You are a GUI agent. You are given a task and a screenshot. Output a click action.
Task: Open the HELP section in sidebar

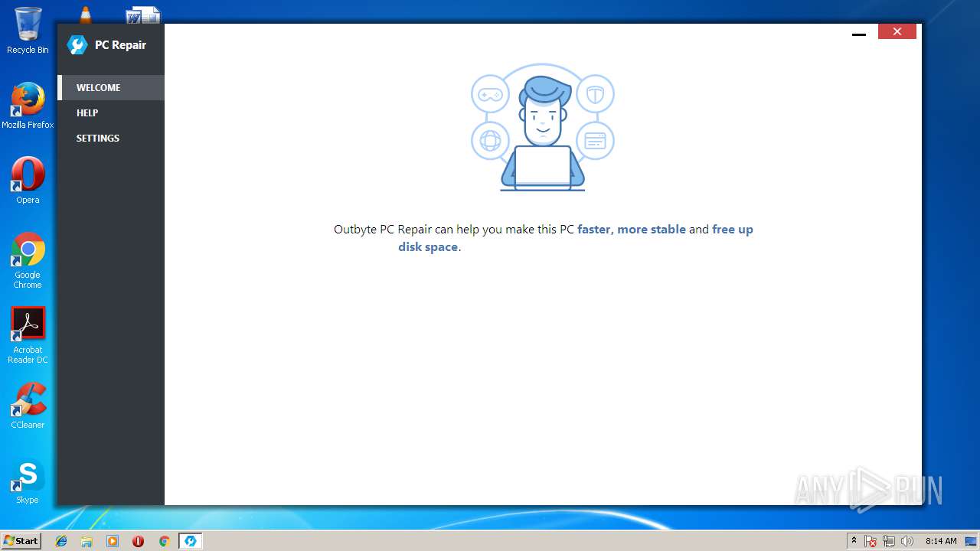(x=111, y=112)
